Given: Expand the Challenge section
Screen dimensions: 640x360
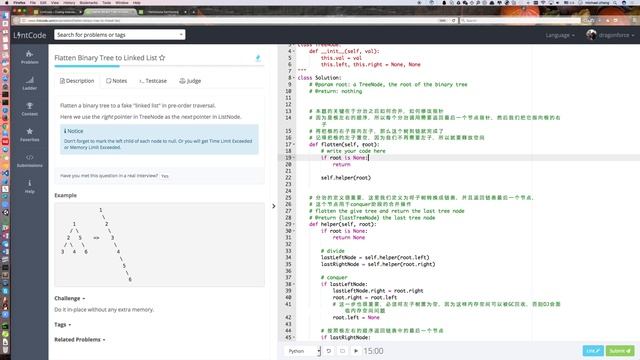Looking at the screenshot, I should [x=70, y=298].
